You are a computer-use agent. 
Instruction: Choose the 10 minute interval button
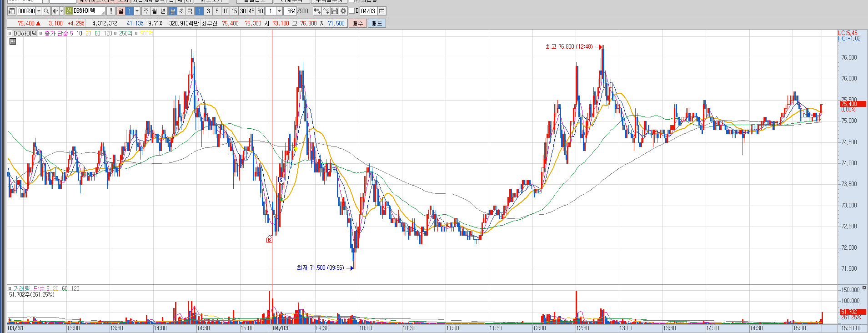[x=226, y=11]
